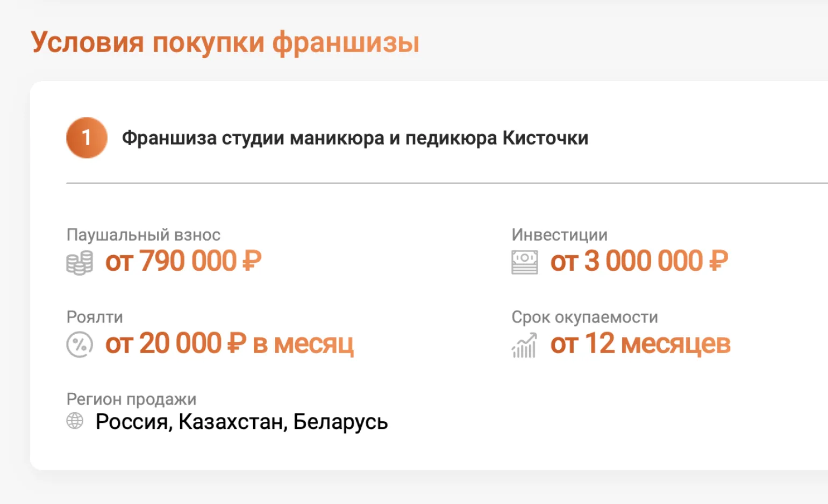Select the от 12 месяцев value
Image resolution: width=828 pixels, height=504 pixels.
(640, 344)
